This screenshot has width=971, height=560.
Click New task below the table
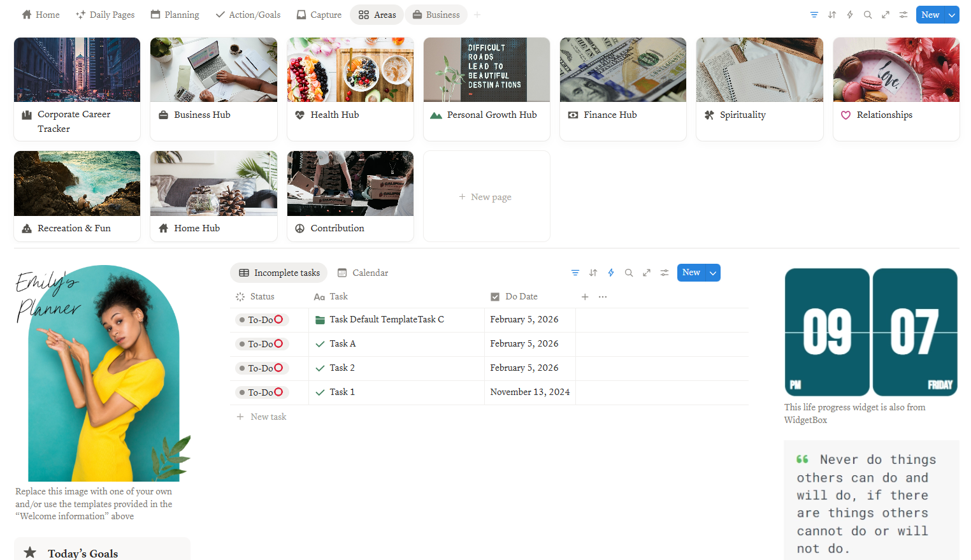tap(268, 417)
